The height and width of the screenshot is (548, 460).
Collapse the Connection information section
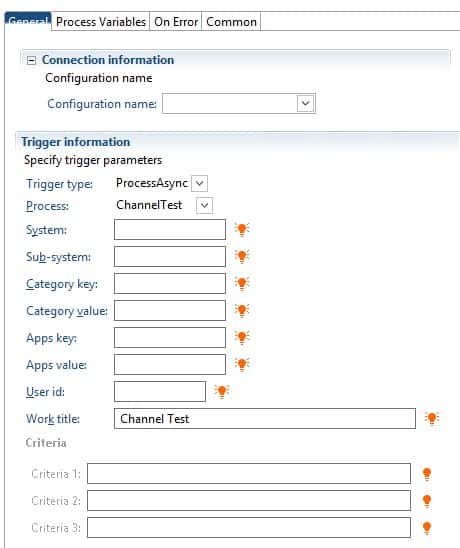tap(31, 60)
